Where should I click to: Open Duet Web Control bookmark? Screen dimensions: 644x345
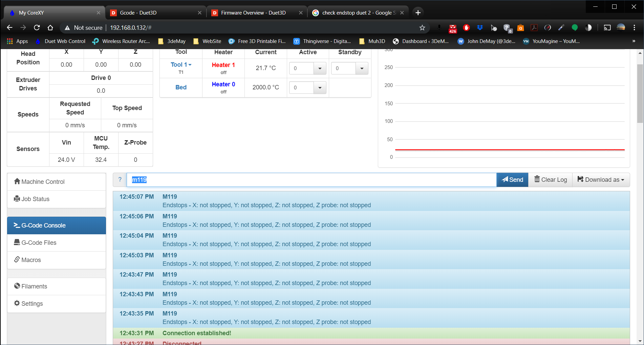(61, 41)
